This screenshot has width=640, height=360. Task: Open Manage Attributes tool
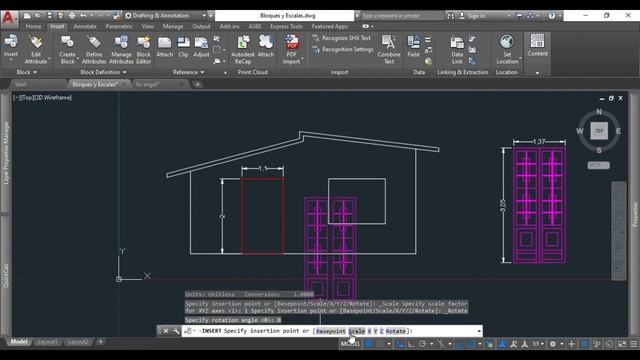click(121, 49)
